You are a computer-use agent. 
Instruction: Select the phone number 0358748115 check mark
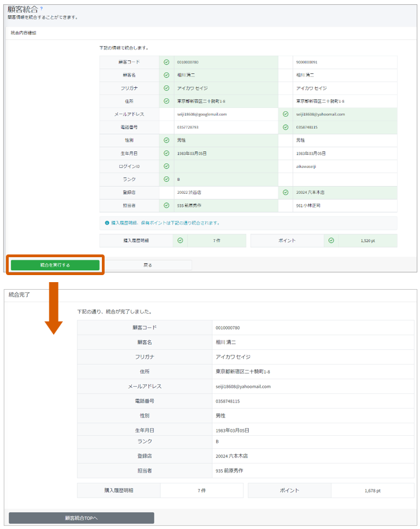[286, 127]
